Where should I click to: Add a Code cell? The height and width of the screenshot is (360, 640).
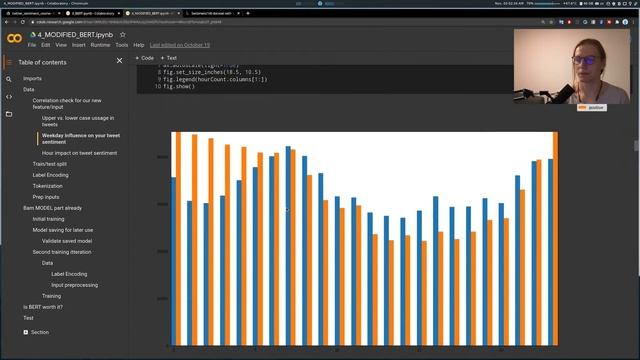click(x=144, y=58)
